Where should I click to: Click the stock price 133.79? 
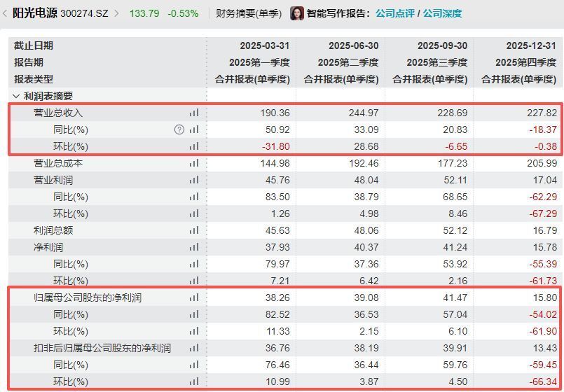[144, 14]
